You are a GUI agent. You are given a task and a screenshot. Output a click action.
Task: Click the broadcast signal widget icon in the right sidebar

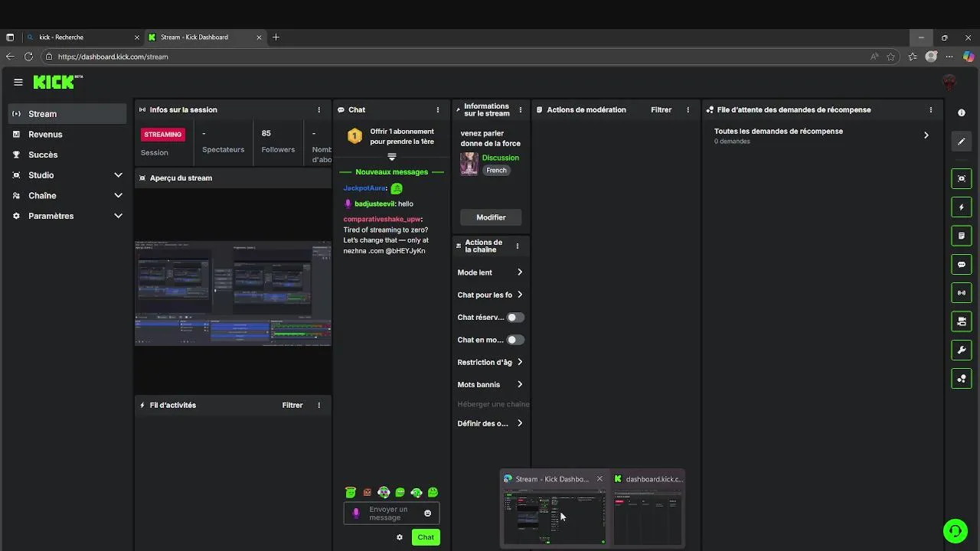coord(962,293)
